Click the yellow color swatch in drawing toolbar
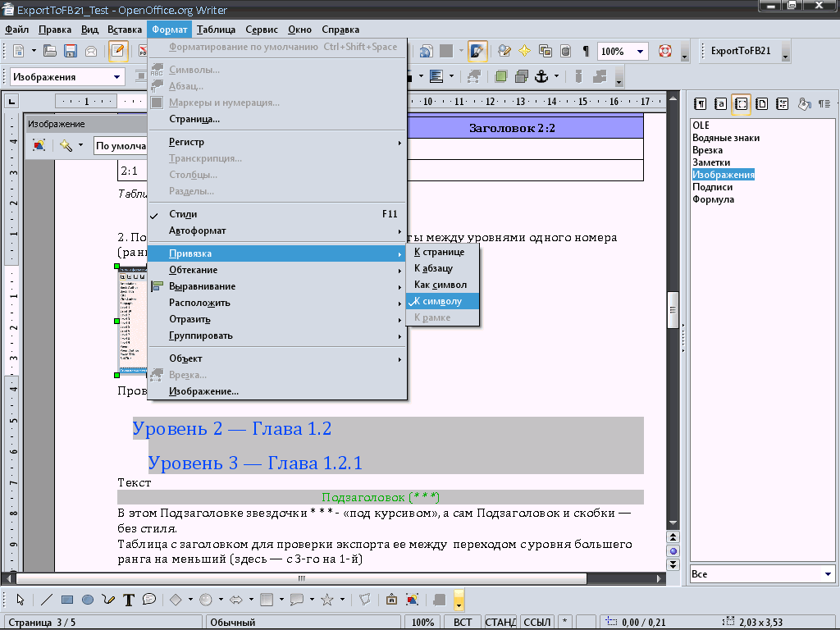The width and height of the screenshot is (840, 630). coord(459,598)
